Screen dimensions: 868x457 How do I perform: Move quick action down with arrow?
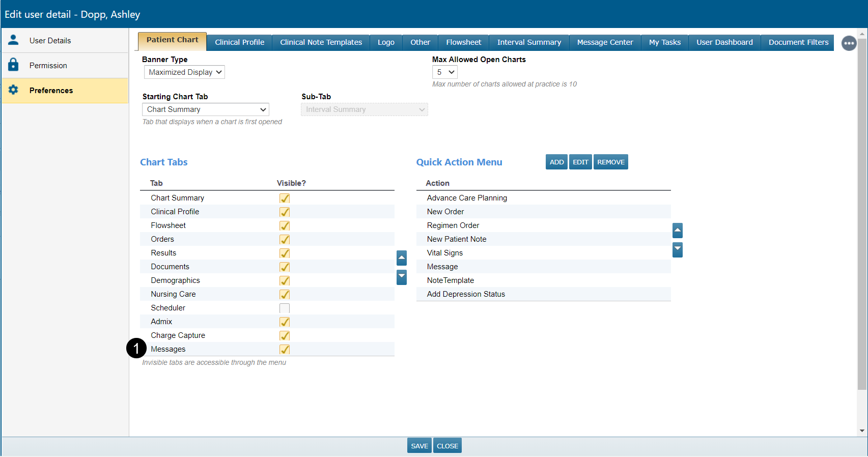click(678, 249)
